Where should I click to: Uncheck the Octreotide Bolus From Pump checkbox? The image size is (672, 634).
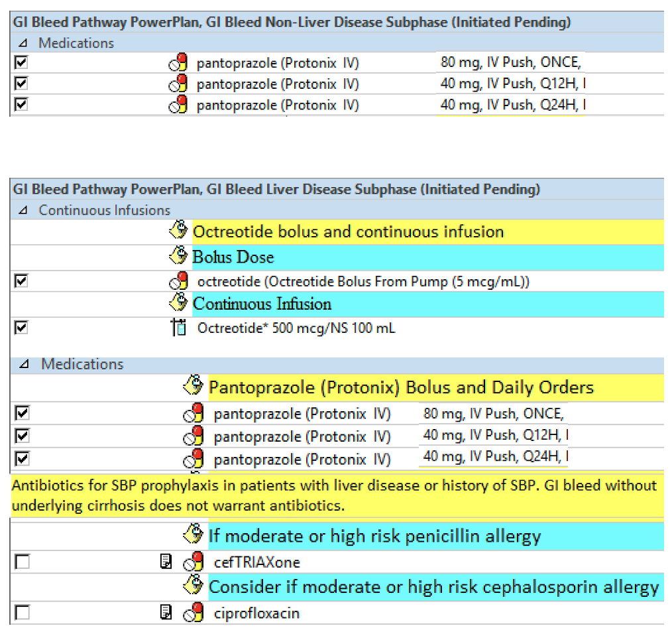(22, 281)
